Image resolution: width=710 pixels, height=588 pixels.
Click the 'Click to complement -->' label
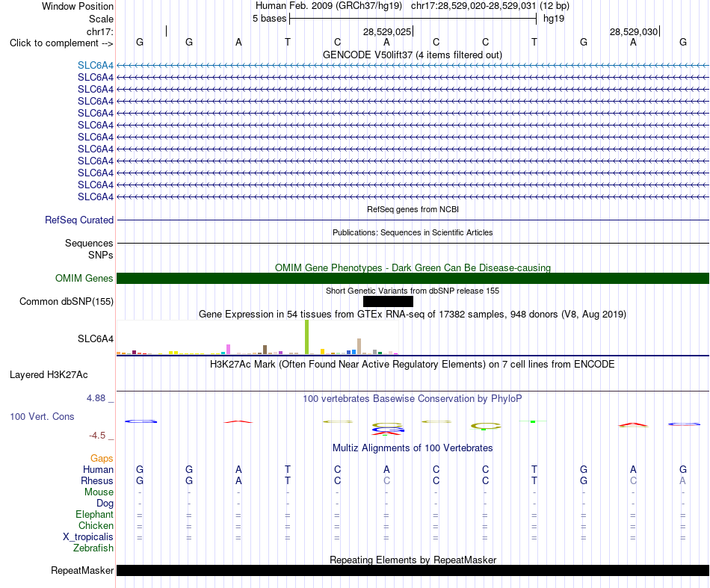tap(61, 43)
